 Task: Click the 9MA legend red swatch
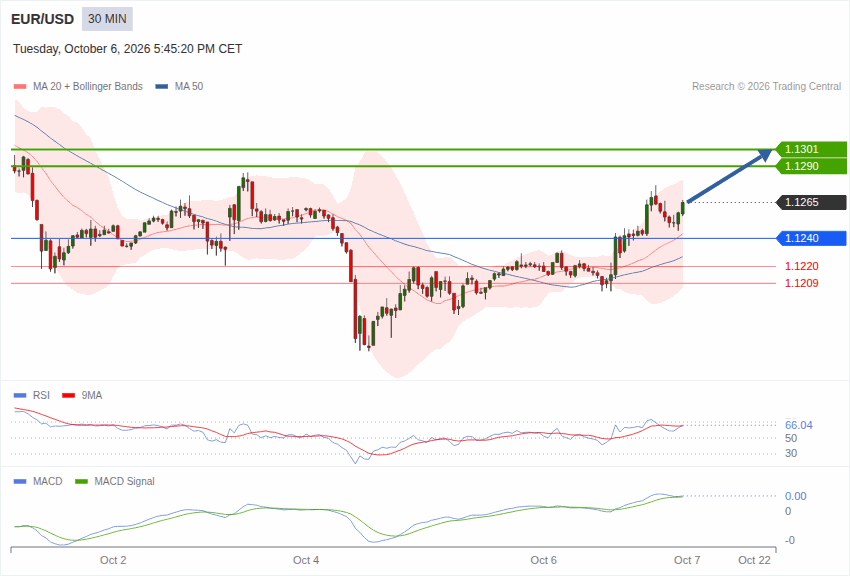click(69, 396)
